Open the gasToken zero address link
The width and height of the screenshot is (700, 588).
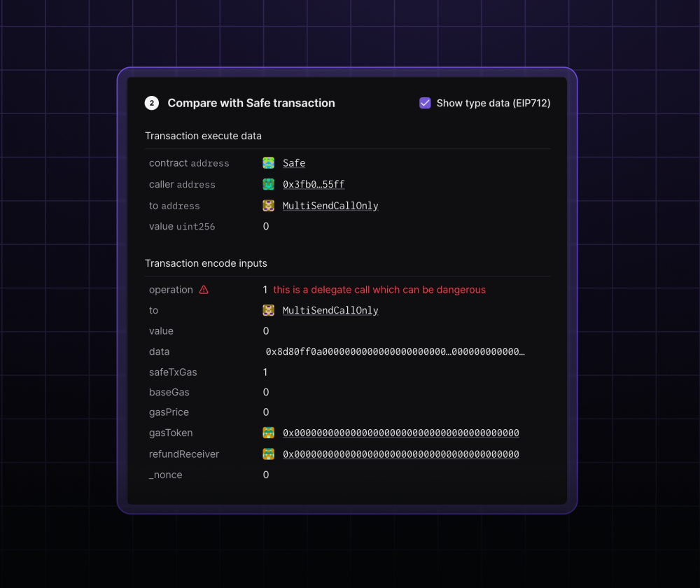pos(400,433)
